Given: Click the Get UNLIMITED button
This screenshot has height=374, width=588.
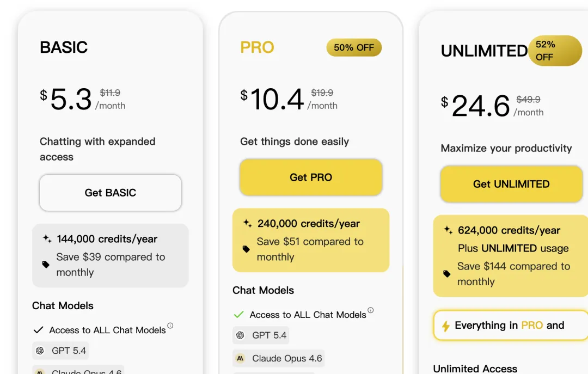Looking at the screenshot, I should point(511,184).
